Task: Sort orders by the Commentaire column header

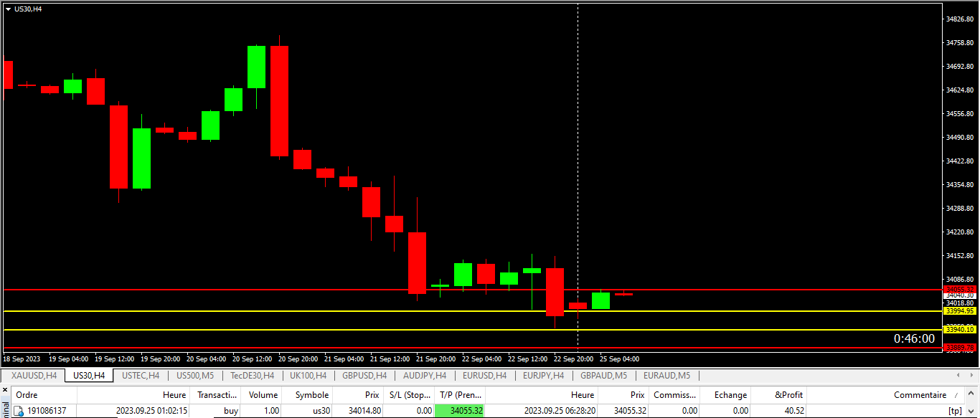Action: [x=919, y=395]
